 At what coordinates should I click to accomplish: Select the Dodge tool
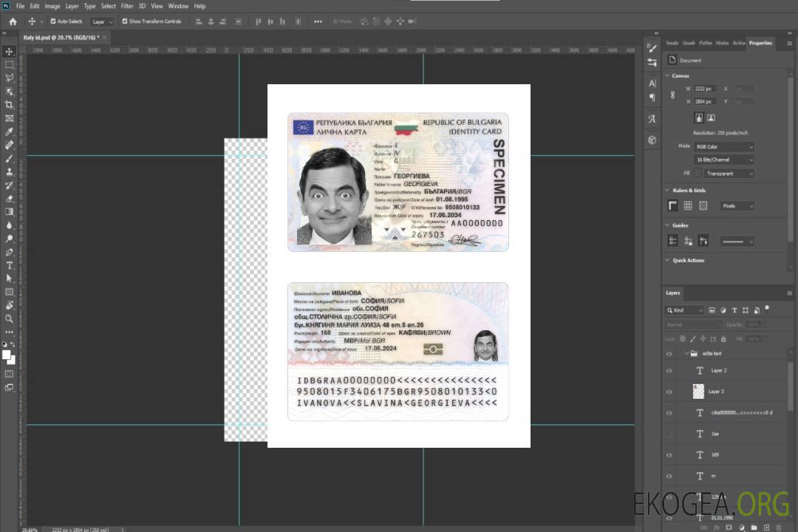pyautogui.click(x=9, y=238)
